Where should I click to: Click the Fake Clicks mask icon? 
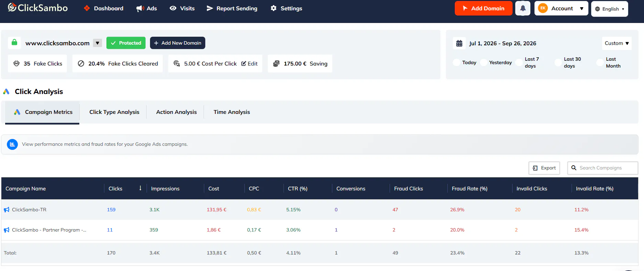coord(16,63)
